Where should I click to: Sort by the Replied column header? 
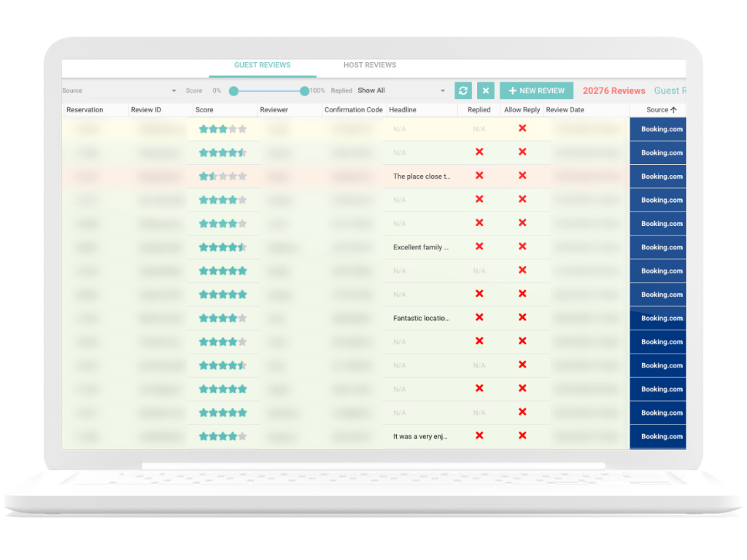479,109
